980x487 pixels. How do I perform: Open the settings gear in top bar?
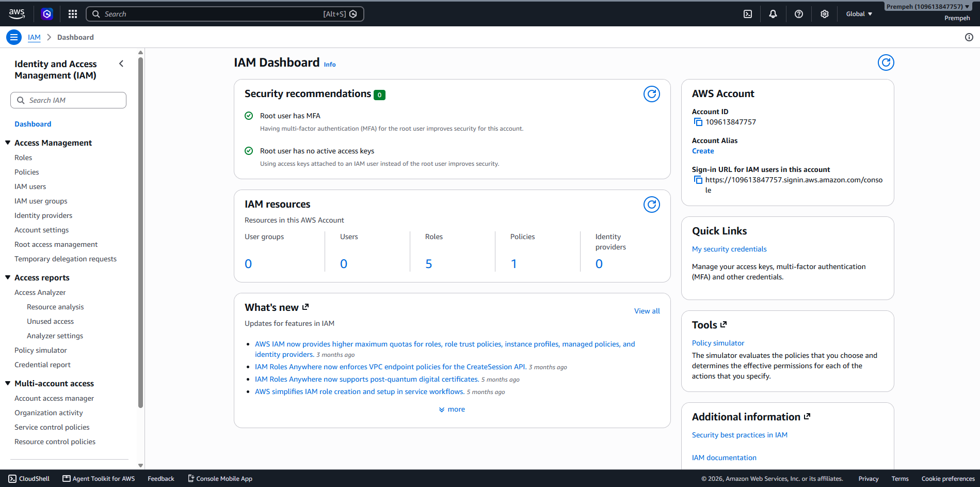825,14
